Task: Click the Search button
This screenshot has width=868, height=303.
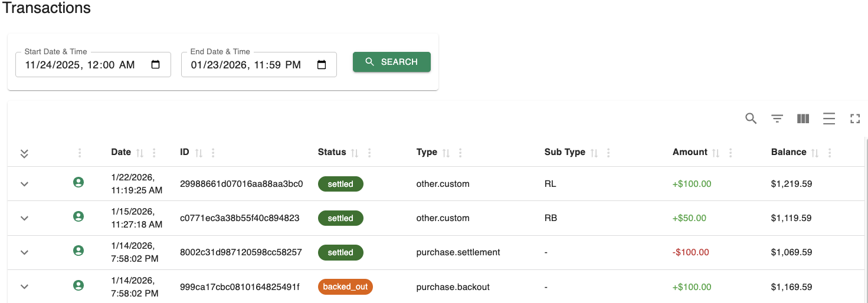Action: pos(391,62)
